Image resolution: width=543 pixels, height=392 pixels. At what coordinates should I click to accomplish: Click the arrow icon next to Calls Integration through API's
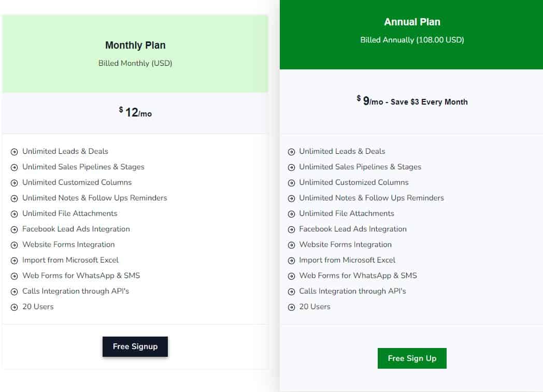pos(14,292)
